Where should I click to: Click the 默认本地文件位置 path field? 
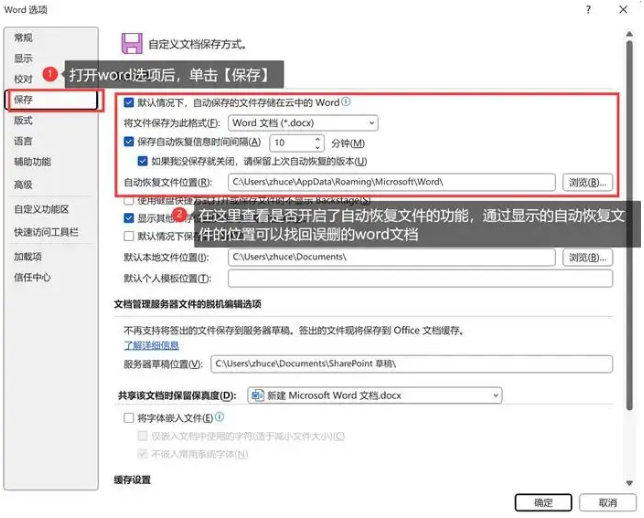coord(391,257)
